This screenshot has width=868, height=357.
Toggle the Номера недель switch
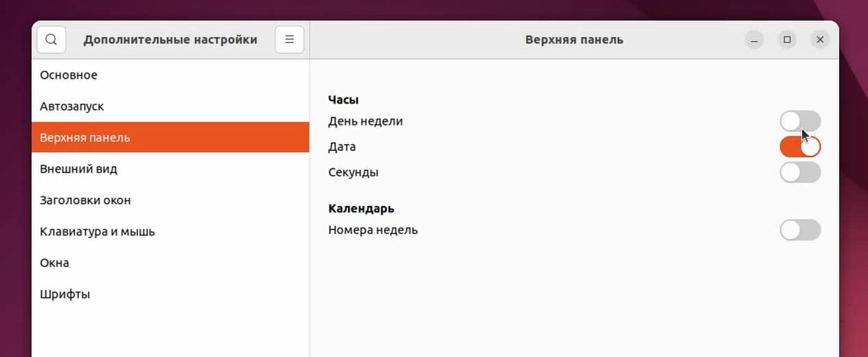(x=800, y=230)
